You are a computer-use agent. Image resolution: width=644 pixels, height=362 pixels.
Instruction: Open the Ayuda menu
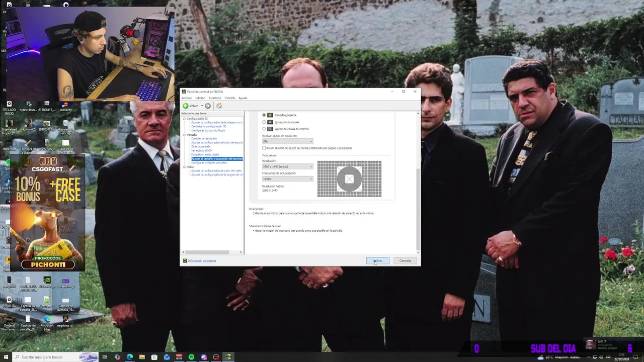pos(243,98)
